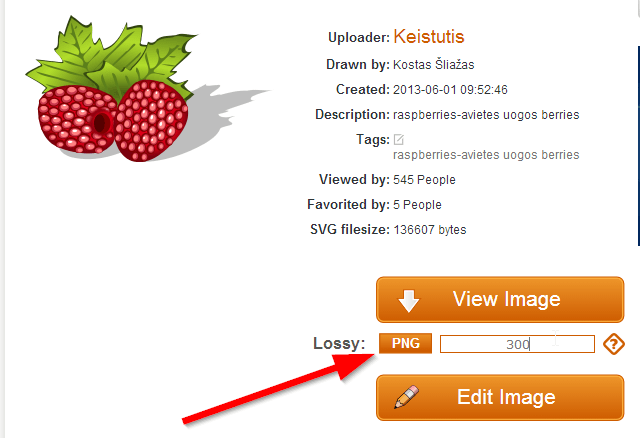Click the Lossy label
This screenshot has width=640, height=438.
tap(339, 343)
